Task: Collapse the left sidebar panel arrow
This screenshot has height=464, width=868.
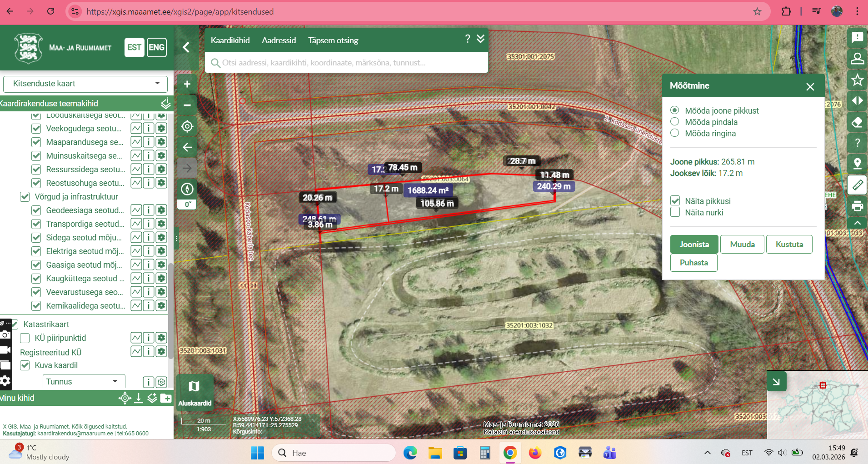Action: click(186, 47)
